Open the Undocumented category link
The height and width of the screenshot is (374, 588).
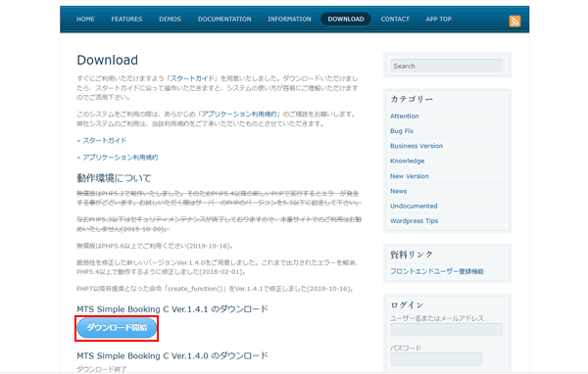point(414,207)
